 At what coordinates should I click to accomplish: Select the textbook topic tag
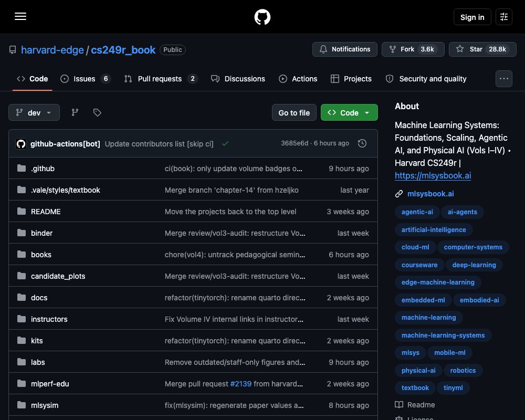415,388
